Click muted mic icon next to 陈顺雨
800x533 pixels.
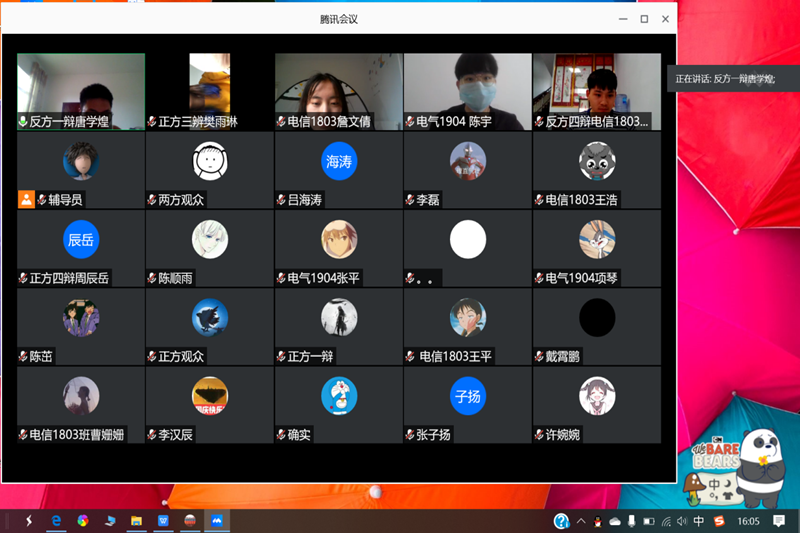[152, 278]
